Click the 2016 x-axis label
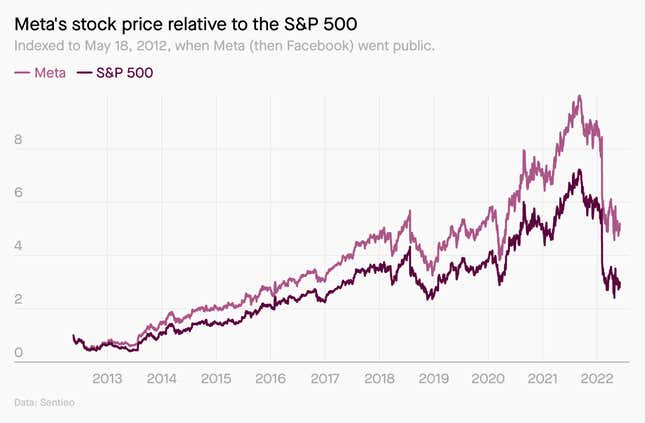Image resolution: width=645 pixels, height=423 pixels. click(270, 379)
